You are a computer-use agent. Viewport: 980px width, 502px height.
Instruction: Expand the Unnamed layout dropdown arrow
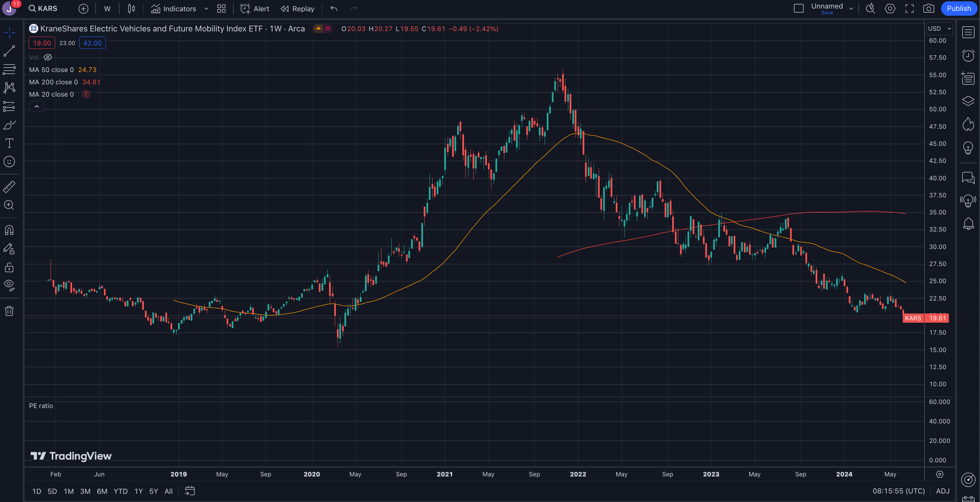[x=851, y=8]
